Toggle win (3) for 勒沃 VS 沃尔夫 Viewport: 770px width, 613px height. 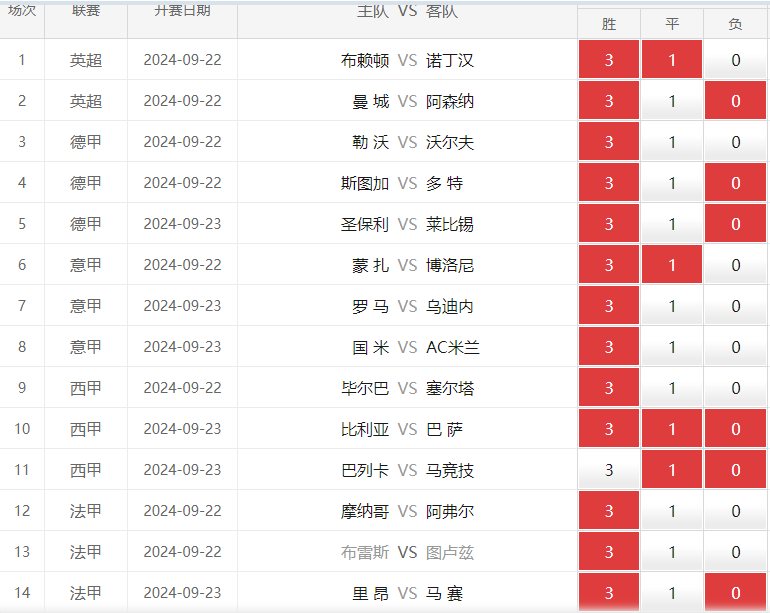point(609,142)
